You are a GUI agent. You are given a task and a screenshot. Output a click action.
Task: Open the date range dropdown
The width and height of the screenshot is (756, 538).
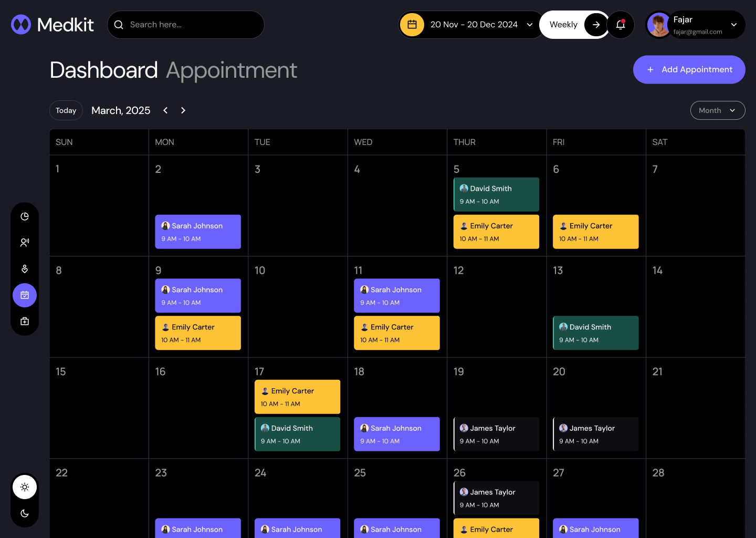coord(529,24)
